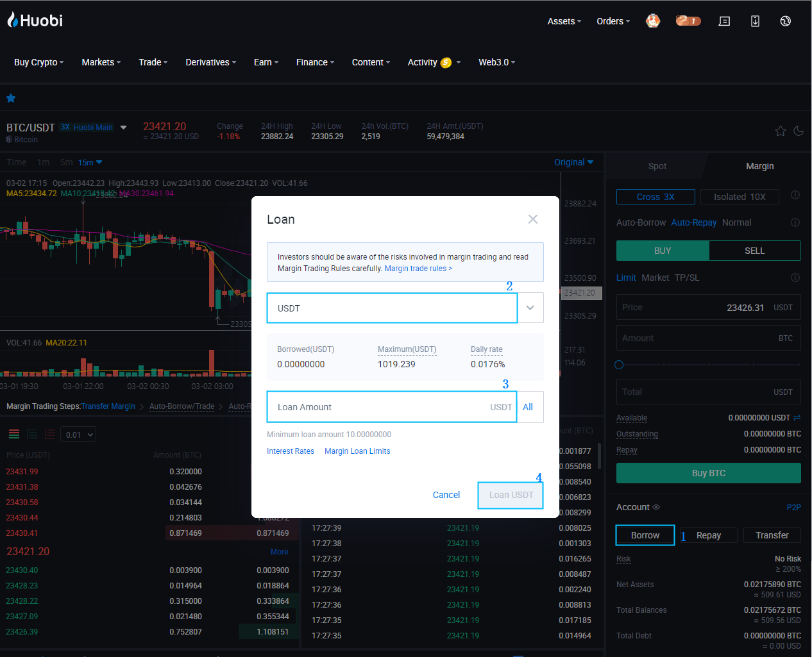Click the transfer arrows icon beside Available
Image resolution: width=812 pixels, height=657 pixels.
pyautogui.click(x=797, y=418)
